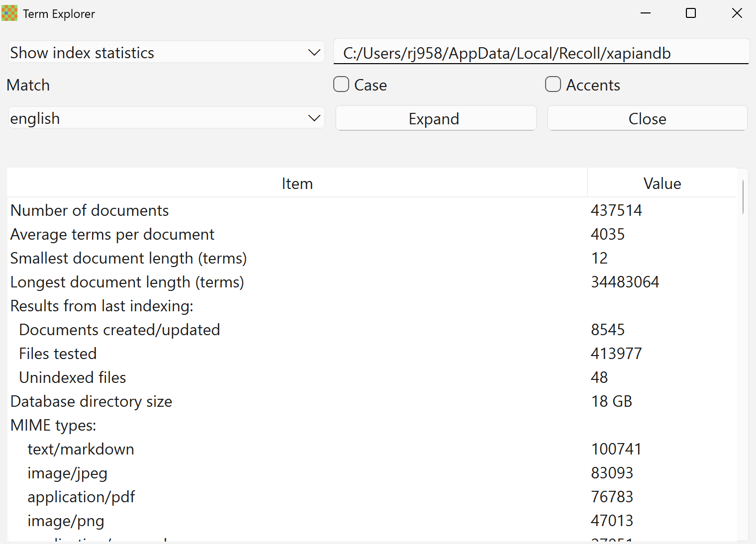
Task: Close the window with the X icon
Action: (x=737, y=13)
